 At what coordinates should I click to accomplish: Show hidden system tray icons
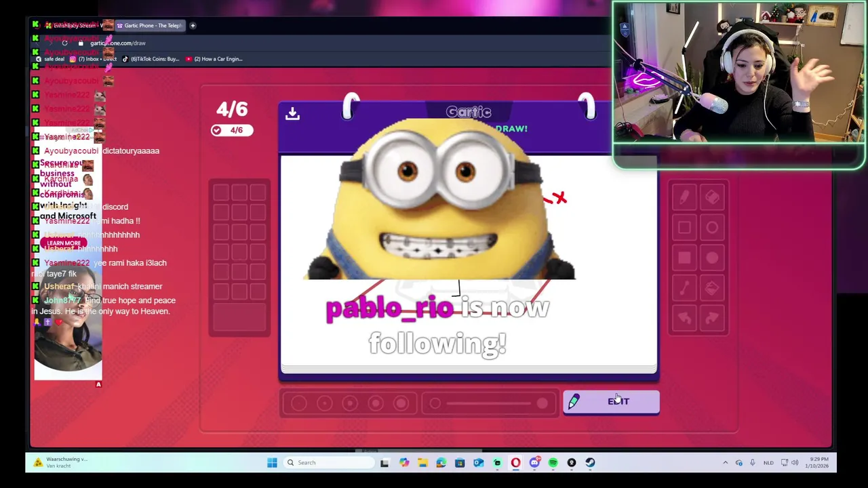725,462
